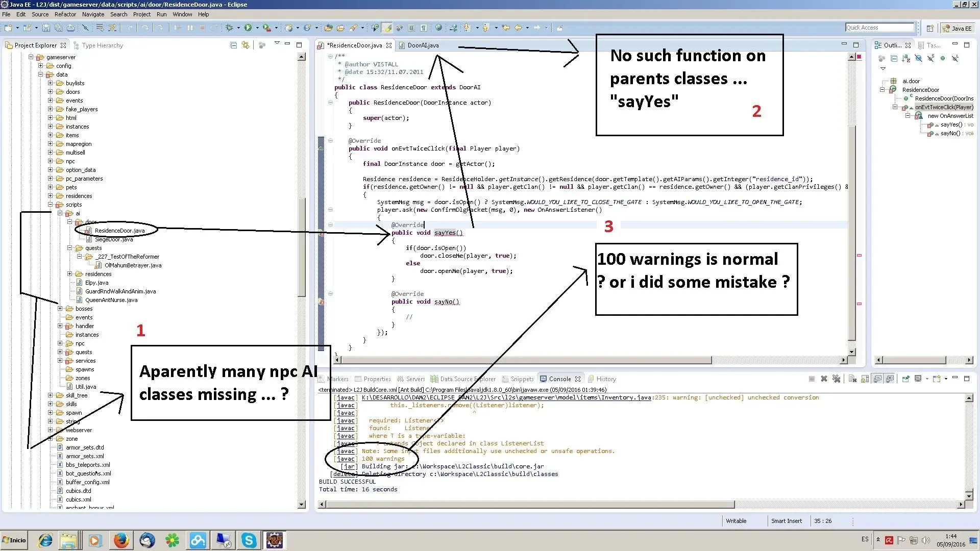Toggle Hide Static Members in Outline
This screenshot has height=551, width=980.
(930, 58)
